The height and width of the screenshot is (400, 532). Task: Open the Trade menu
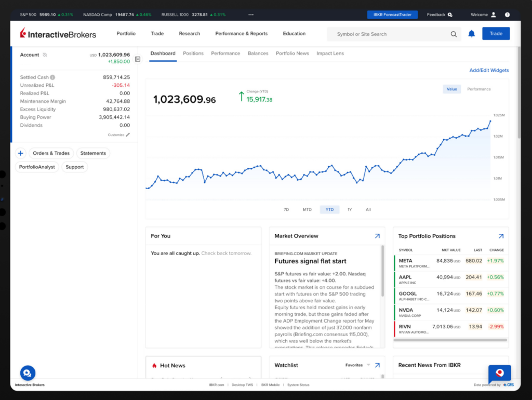157,34
